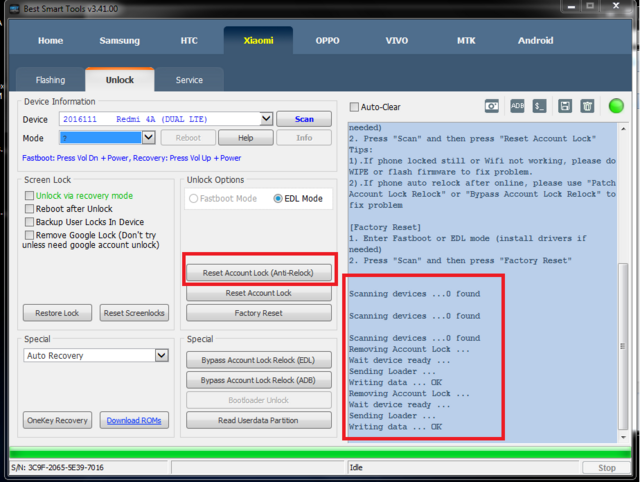The height and width of the screenshot is (482, 640).
Task: Open the command shell icon
Action: [539, 107]
